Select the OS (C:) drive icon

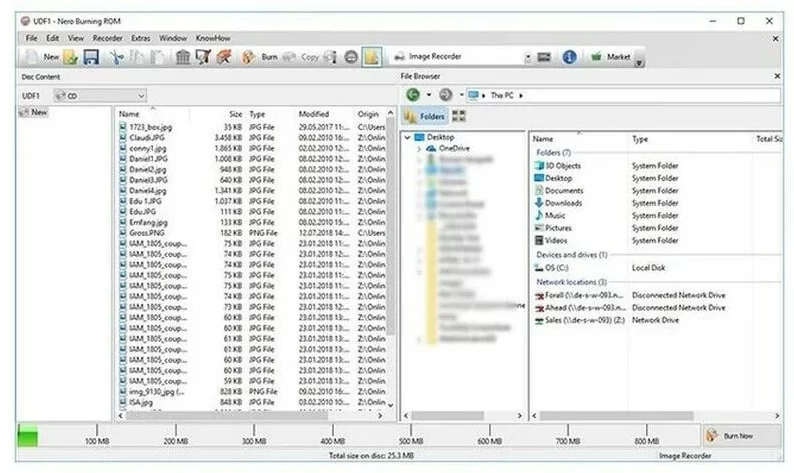(539, 267)
